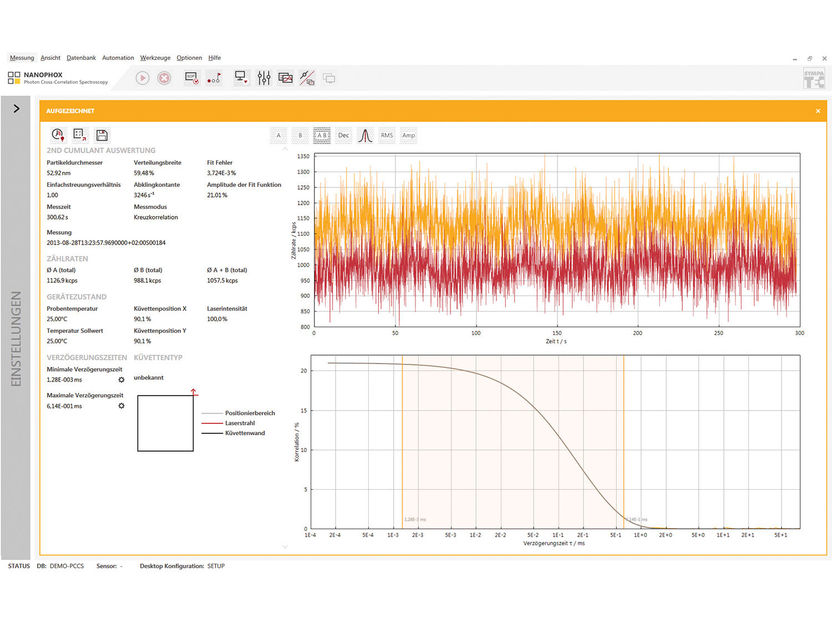The height and width of the screenshot is (624, 832).
Task: Select the distribution curve button
Action: tap(363, 134)
